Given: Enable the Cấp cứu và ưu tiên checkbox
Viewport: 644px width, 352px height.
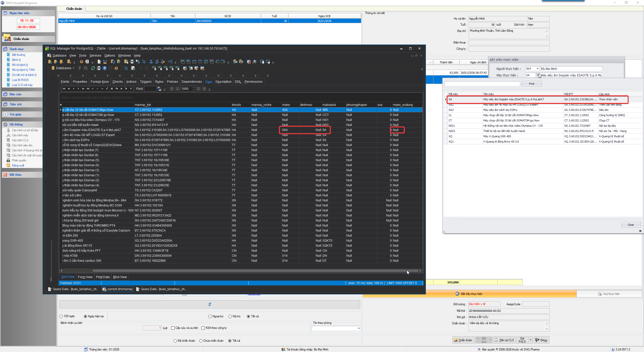Looking at the screenshot, I should (x=173, y=328).
